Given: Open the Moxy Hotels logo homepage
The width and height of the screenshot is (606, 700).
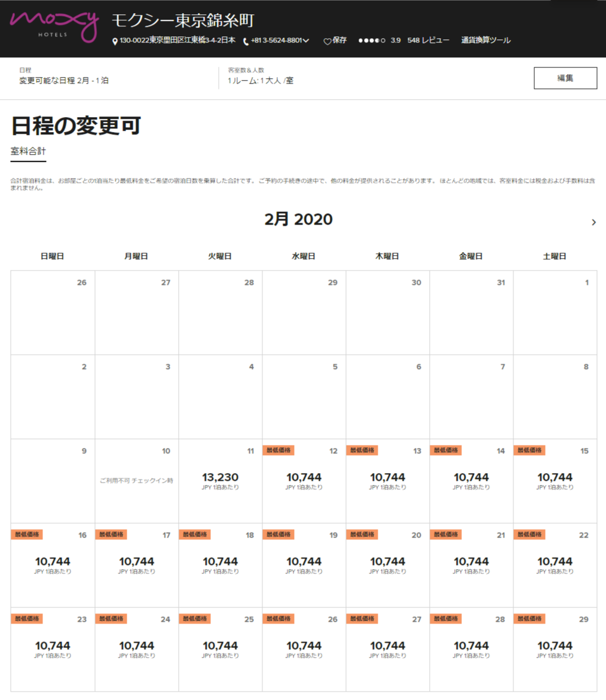Looking at the screenshot, I should coord(54,26).
